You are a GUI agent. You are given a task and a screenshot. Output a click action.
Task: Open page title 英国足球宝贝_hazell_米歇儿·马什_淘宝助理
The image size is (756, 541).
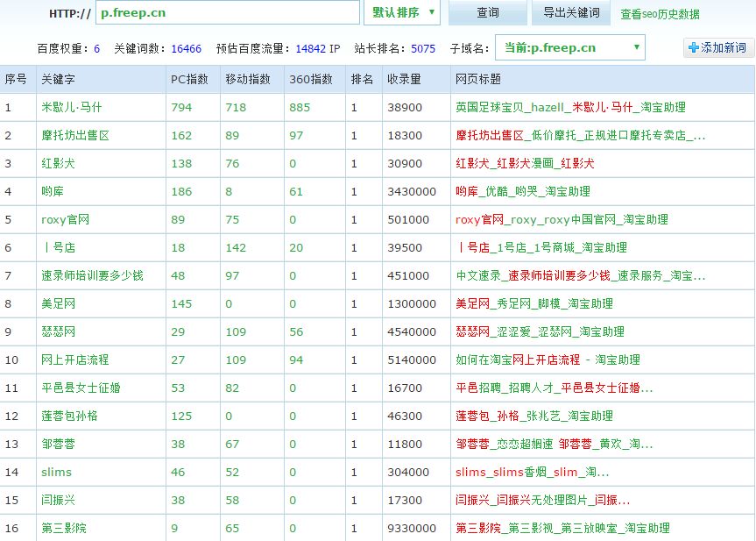(570, 107)
